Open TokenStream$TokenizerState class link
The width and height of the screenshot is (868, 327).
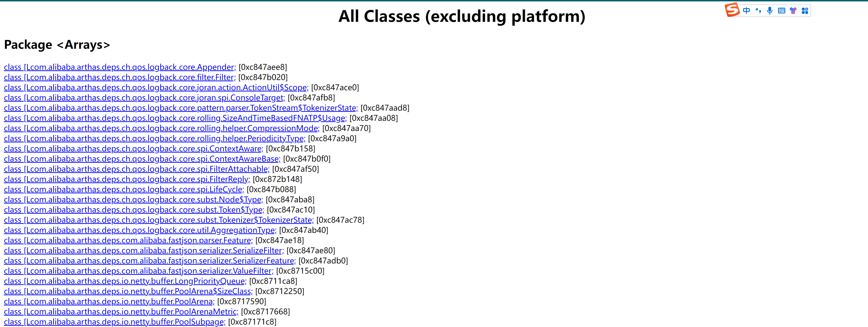click(x=181, y=108)
